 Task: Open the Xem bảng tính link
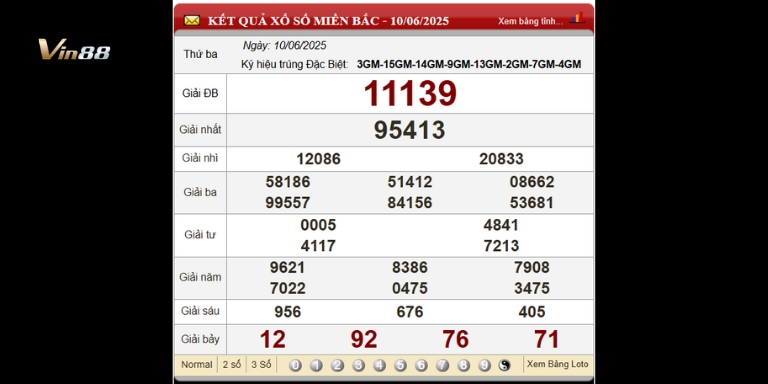[530, 22]
